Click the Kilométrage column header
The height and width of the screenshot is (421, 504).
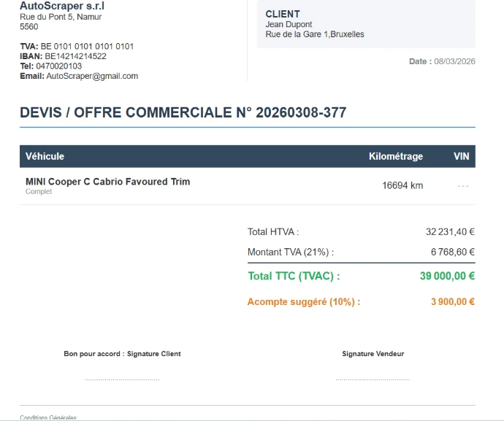pos(395,156)
